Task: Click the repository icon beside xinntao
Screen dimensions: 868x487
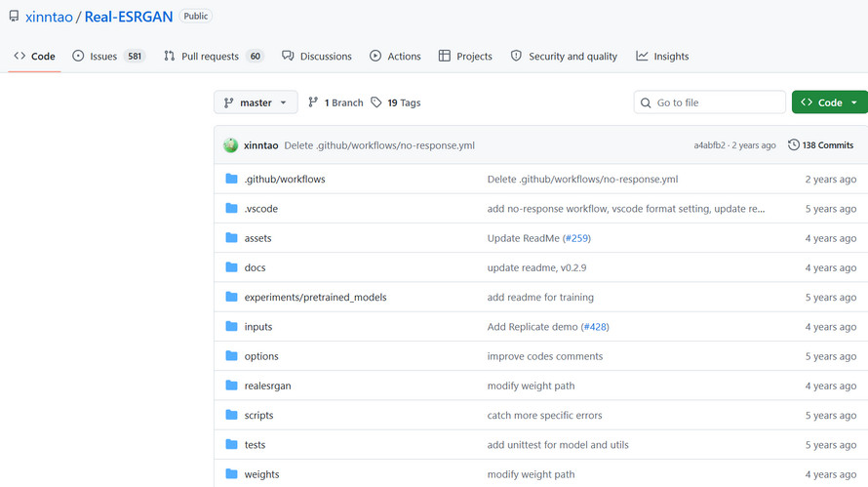Action: [x=14, y=17]
